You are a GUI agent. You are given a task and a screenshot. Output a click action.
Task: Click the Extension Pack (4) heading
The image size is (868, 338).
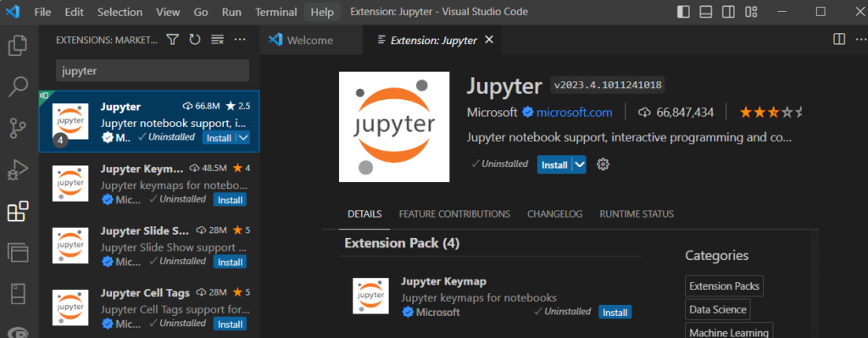[x=402, y=243]
